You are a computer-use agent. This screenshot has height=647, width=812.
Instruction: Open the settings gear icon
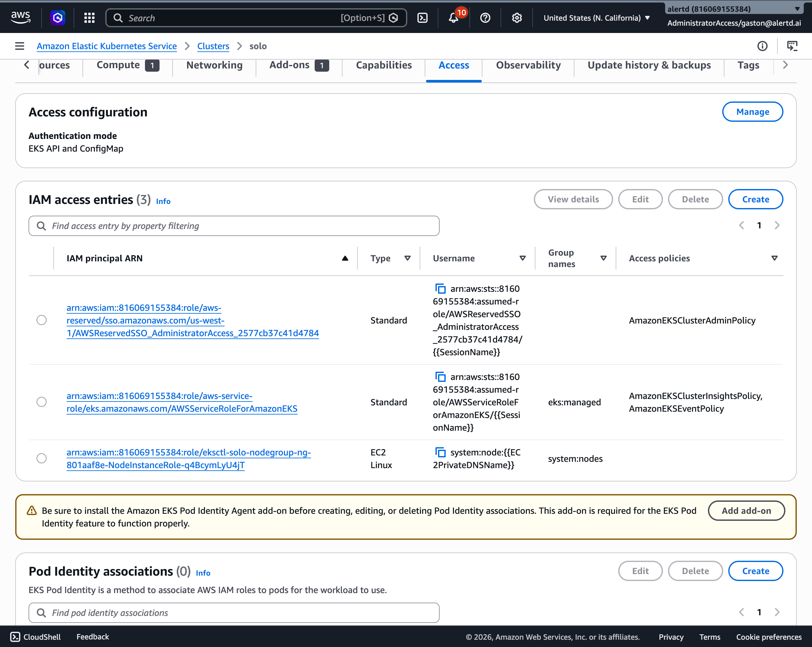[517, 18]
